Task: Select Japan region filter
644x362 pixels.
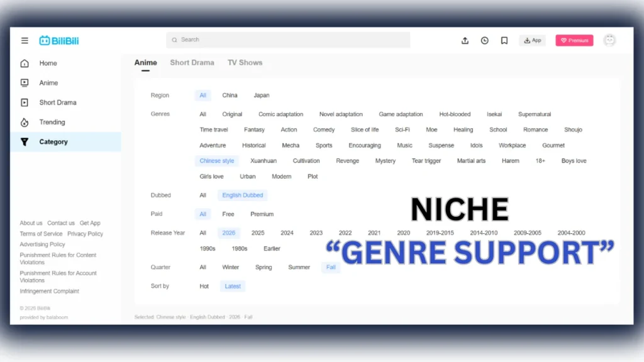Action: (261, 96)
